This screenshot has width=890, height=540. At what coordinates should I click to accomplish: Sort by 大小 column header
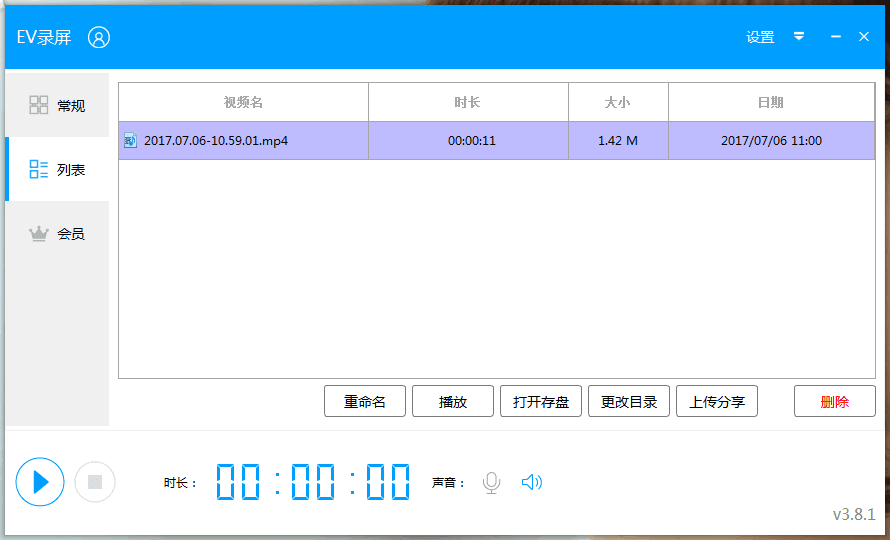click(x=617, y=102)
